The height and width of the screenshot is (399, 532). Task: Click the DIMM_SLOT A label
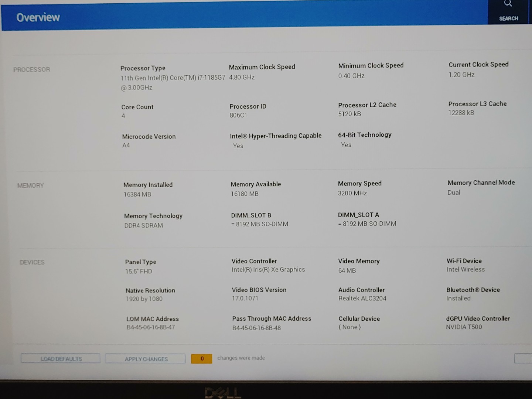(358, 215)
